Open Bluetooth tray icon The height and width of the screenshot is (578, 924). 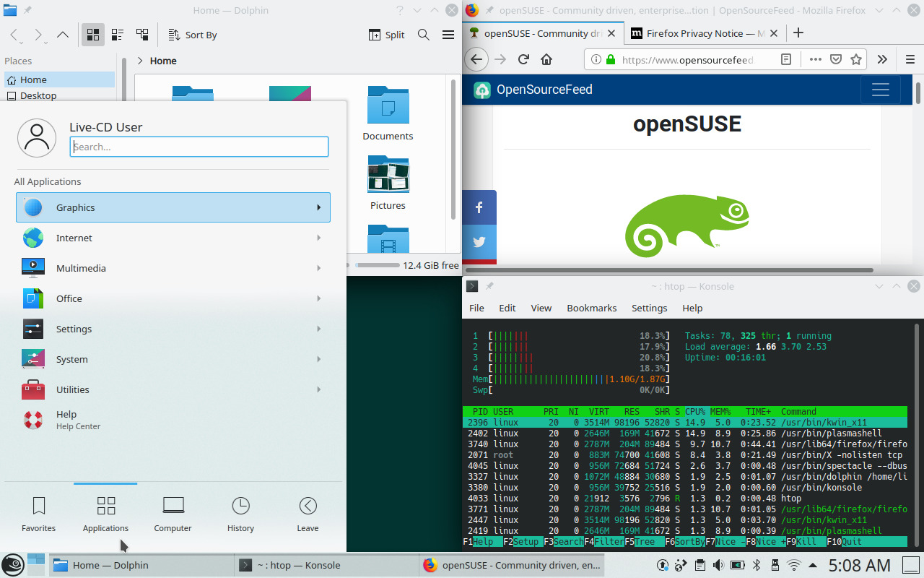tap(757, 565)
